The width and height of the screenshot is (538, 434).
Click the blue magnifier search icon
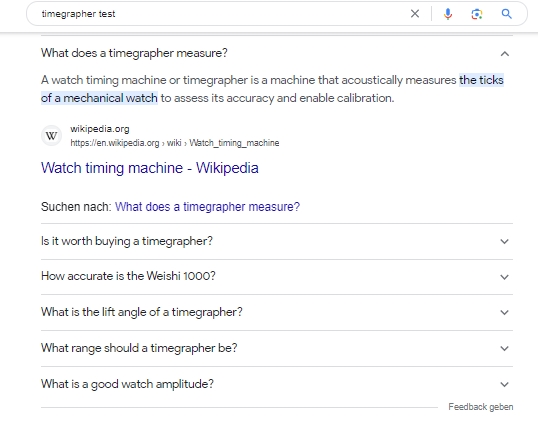click(506, 14)
